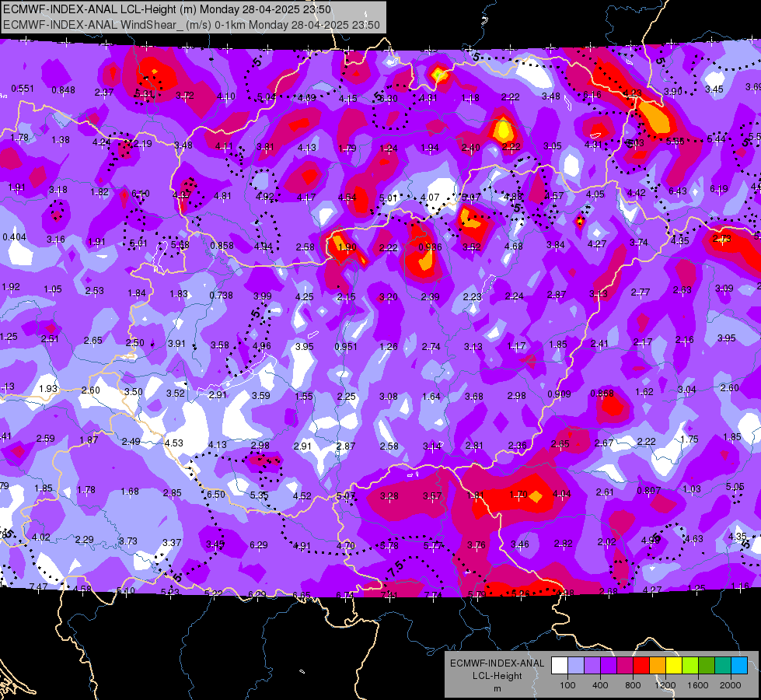Screen dimensions: 761x700
Task: Click wind shear value 4.96
Action: pyautogui.click(x=262, y=346)
